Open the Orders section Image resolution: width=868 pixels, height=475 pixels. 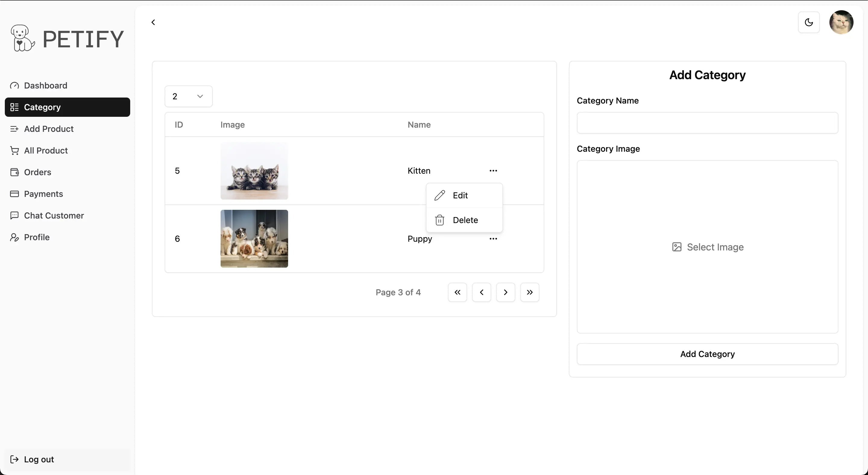click(x=37, y=172)
